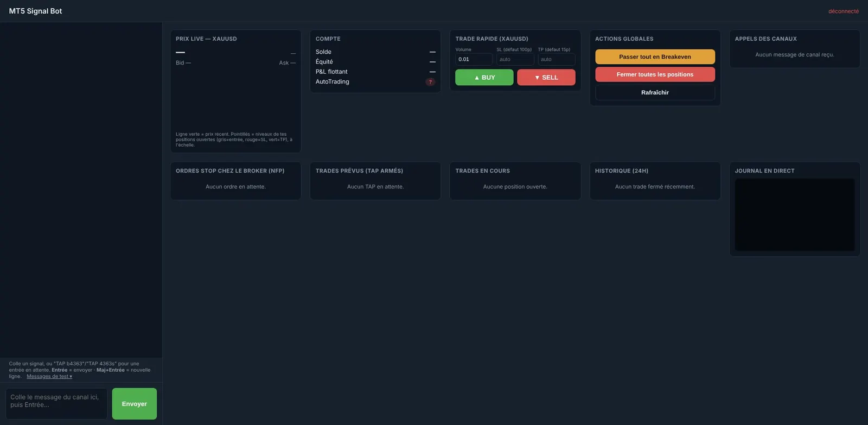
Task: Click the ACTIONS GLOBALES heading
Action: pyautogui.click(x=624, y=39)
